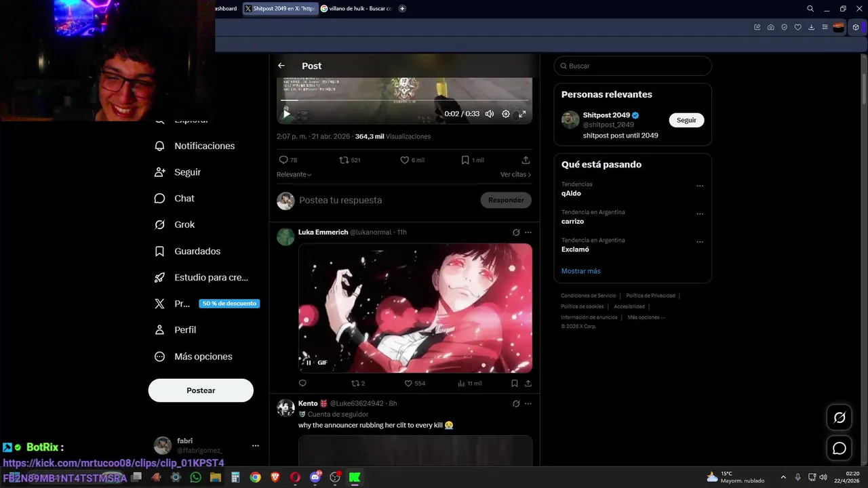Seek on the video progress bar
868x488 pixels.
[x=404, y=100]
